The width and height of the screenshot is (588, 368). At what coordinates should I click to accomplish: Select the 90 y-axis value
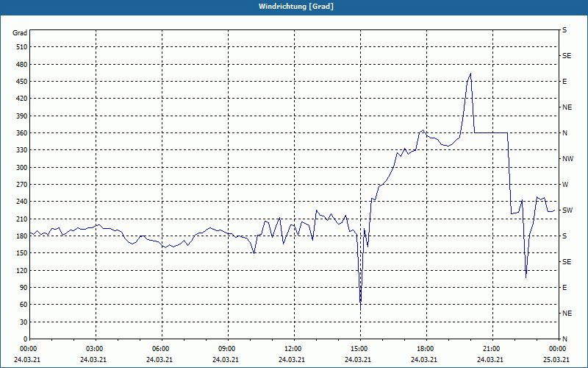[24, 288]
